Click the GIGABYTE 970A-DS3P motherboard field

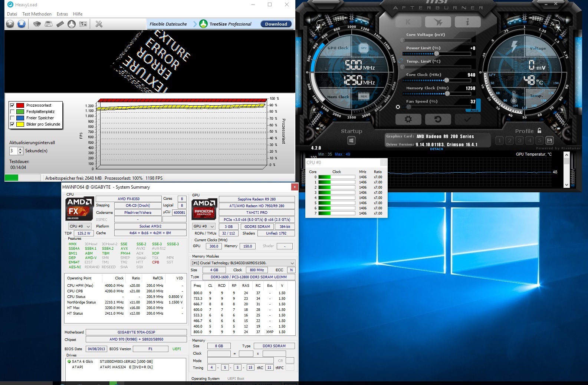[x=136, y=332]
